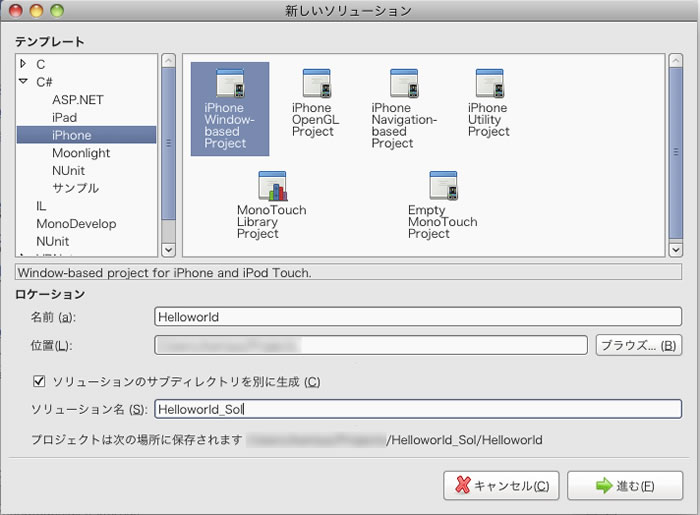Image resolution: width=700 pixels, height=515 pixels.
Task: Close the 新しいソリューション dialog with red button
Action: 16,10
